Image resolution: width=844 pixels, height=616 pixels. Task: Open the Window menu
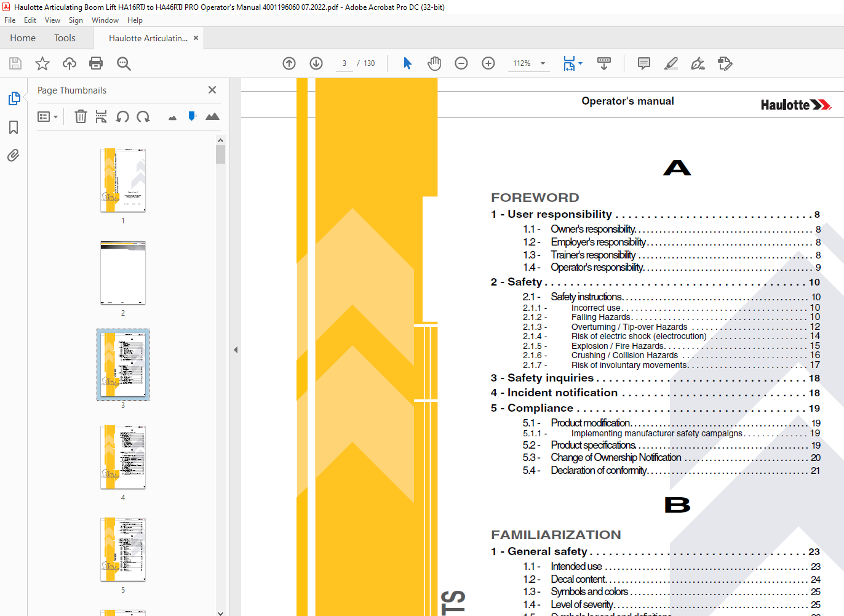(105, 20)
